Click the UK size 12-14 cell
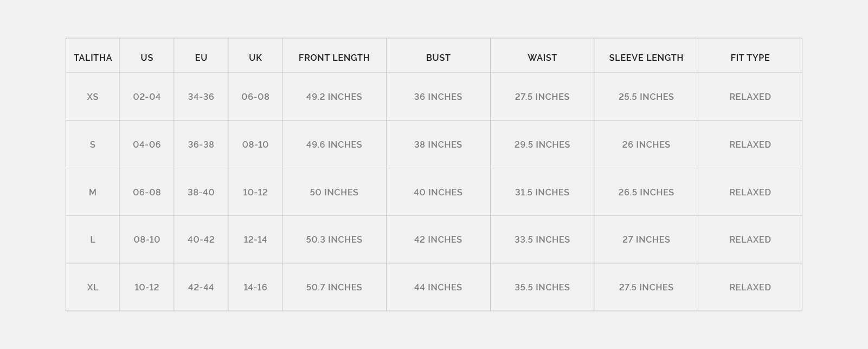The image size is (868, 349). coord(255,239)
